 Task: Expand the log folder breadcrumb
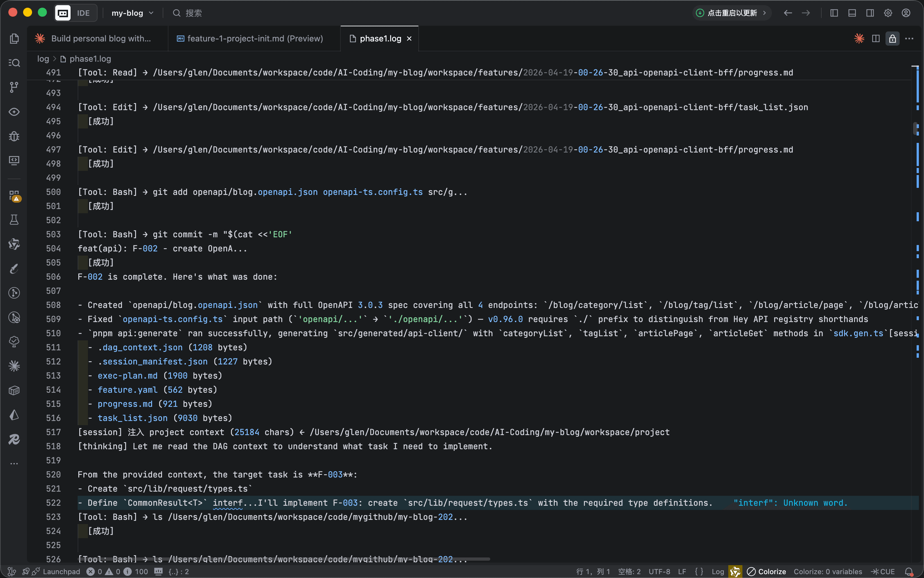pos(43,59)
